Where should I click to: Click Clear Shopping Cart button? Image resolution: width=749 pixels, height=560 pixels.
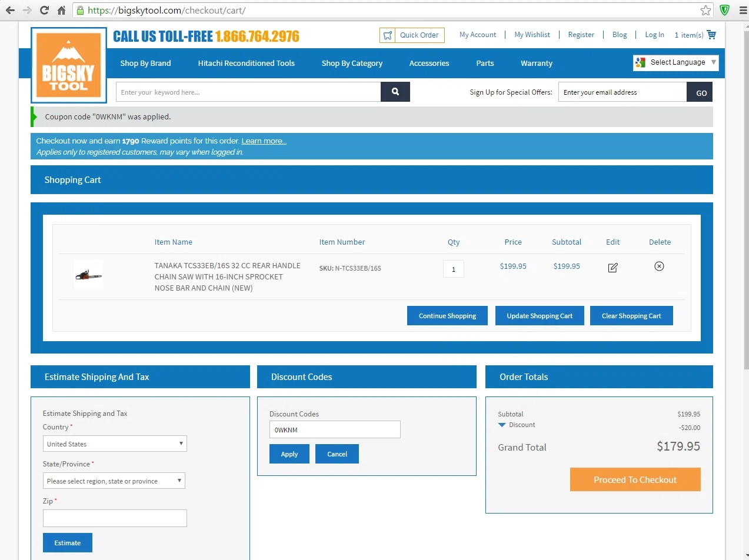631,316
